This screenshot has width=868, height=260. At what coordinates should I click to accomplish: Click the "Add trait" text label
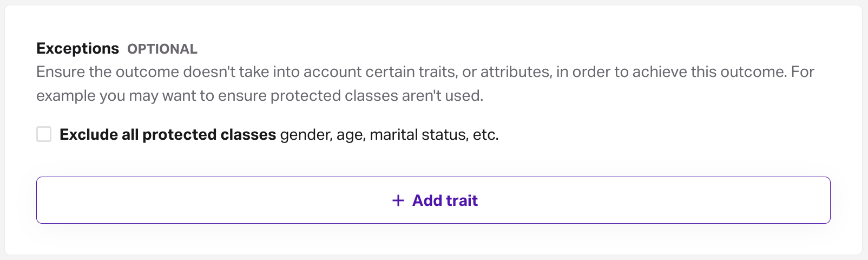[445, 200]
